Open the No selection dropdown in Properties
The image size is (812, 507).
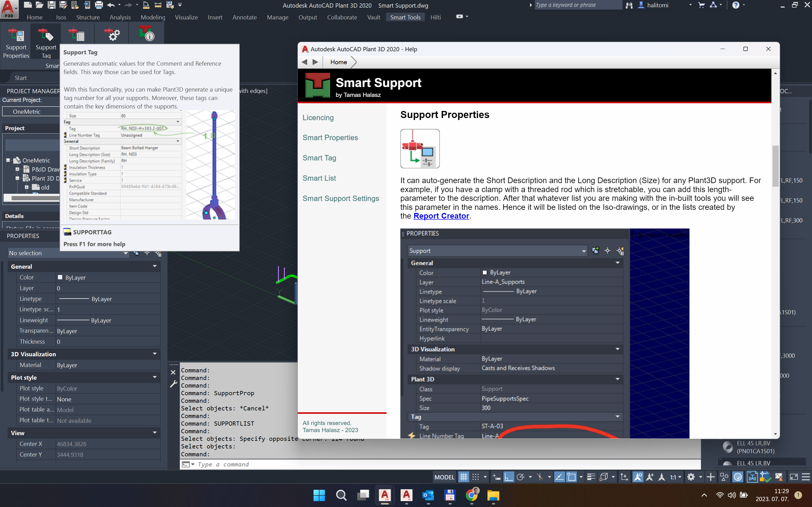(x=125, y=253)
